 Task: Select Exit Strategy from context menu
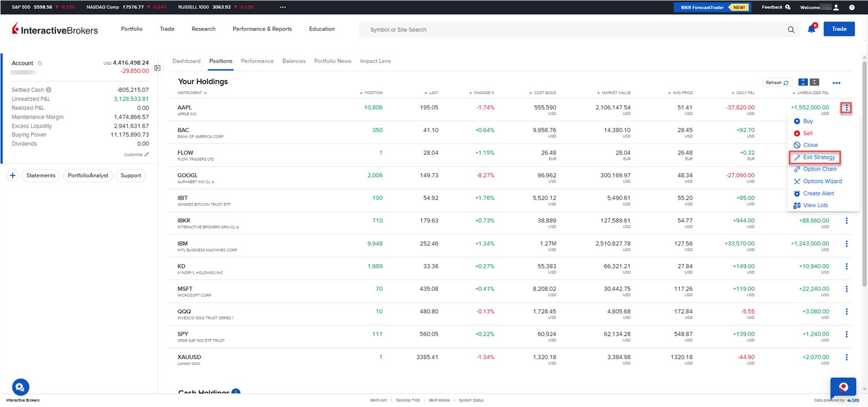pyautogui.click(x=818, y=157)
